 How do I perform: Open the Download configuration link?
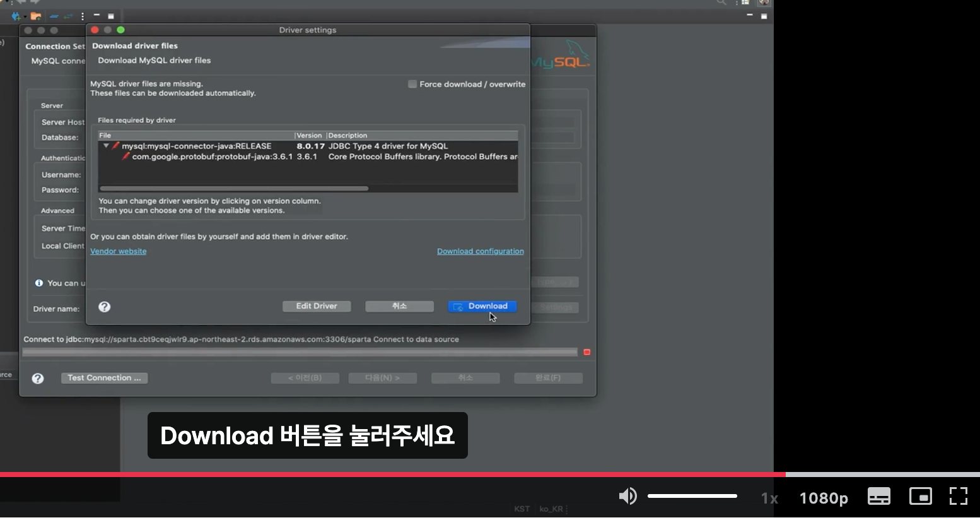click(481, 251)
